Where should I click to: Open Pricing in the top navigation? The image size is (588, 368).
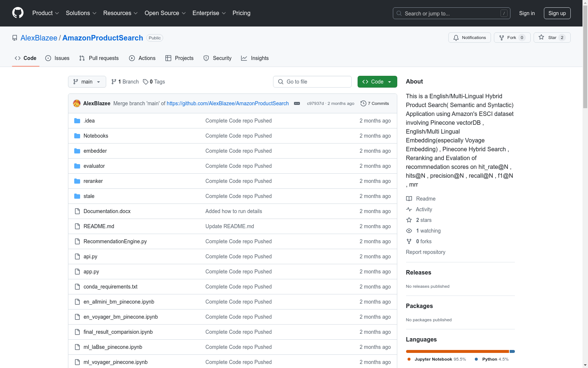pos(241,13)
